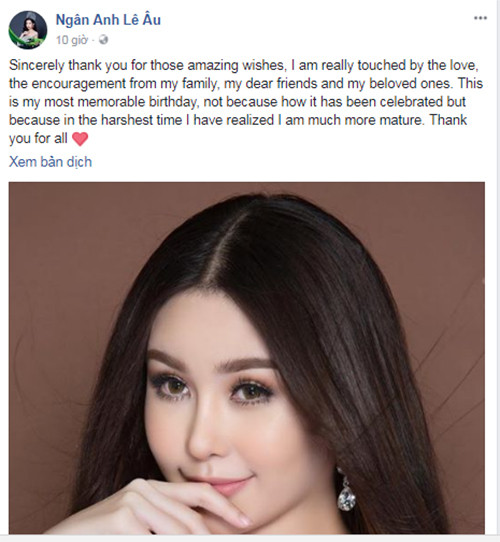Open the three-dot post options menu
Screen dimensions: 500x542
click(x=480, y=18)
